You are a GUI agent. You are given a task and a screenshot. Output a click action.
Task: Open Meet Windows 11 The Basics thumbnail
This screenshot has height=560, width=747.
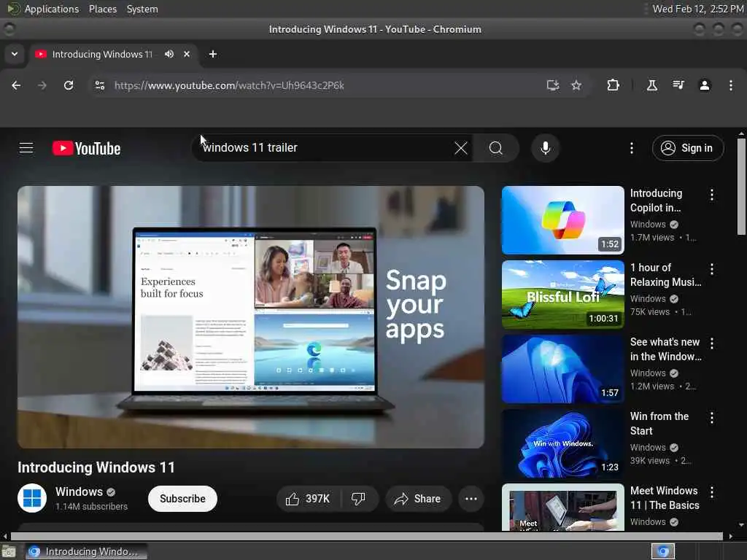pyautogui.click(x=562, y=507)
